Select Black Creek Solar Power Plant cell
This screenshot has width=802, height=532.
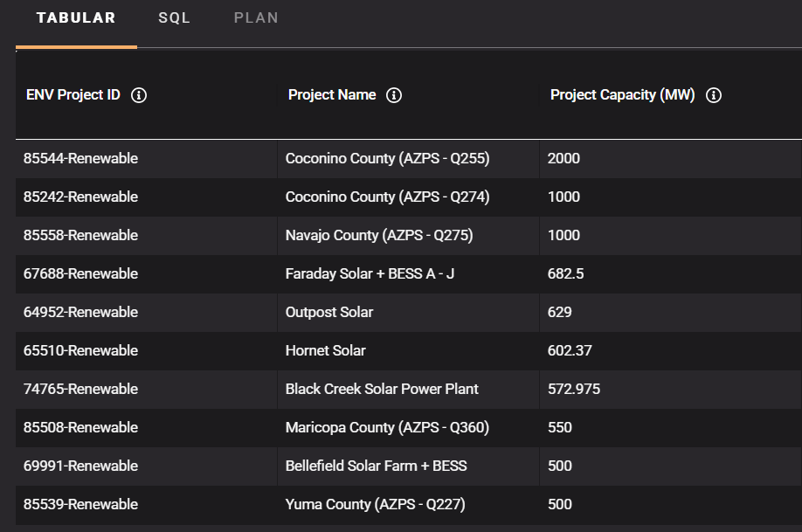(382, 390)
